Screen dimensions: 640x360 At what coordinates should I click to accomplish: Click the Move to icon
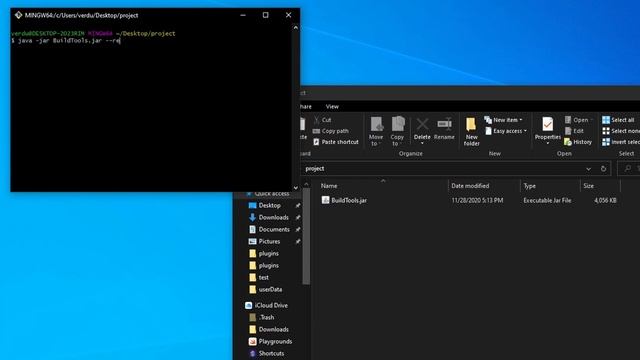[x=376, y=124]
